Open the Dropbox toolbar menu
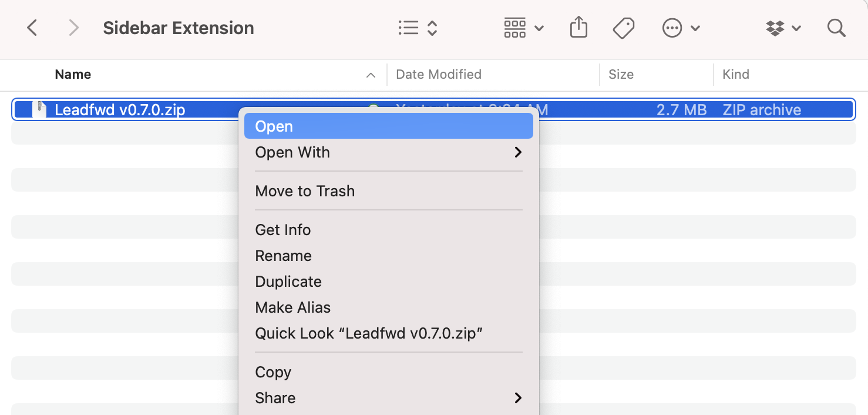Viewport: 868px width, 415px height. [x=783, y=28]
